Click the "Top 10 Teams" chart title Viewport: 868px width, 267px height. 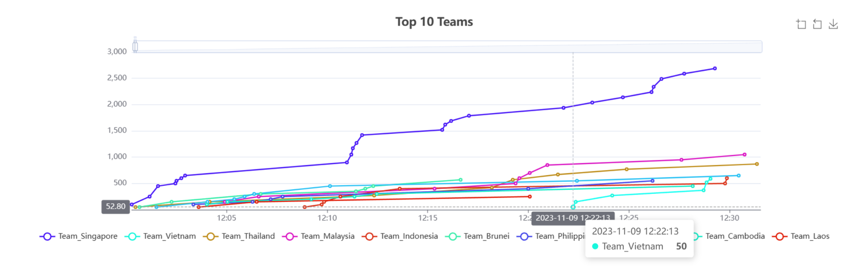(x=434, y=22)
